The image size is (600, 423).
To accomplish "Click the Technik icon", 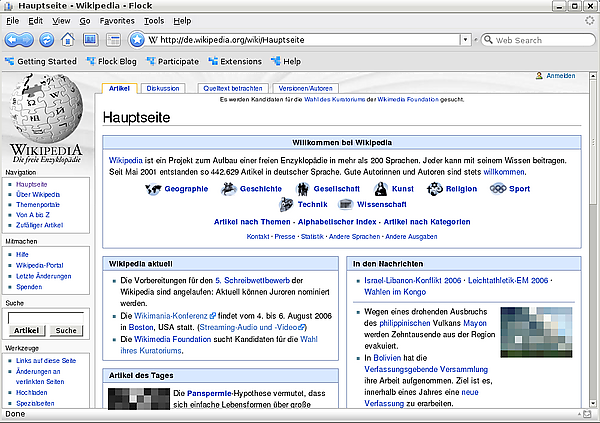I will coord(286,204).
